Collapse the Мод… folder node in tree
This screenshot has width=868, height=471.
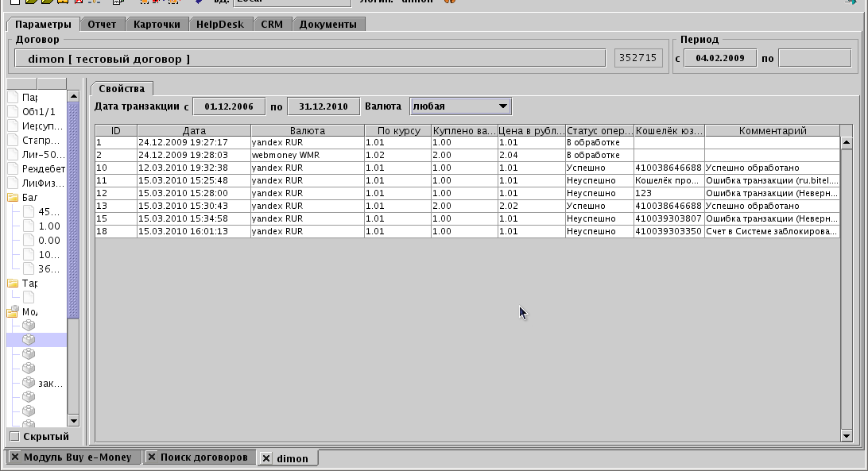[x=14, y=312]
